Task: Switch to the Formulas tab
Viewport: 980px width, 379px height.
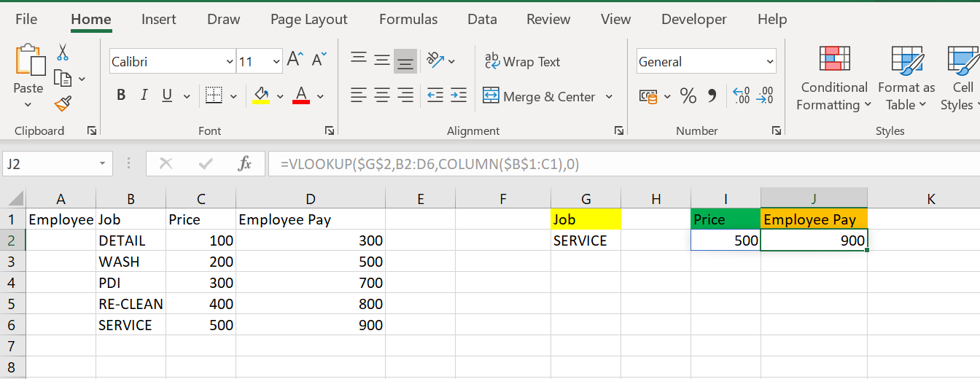Action: tap(408, 20)
